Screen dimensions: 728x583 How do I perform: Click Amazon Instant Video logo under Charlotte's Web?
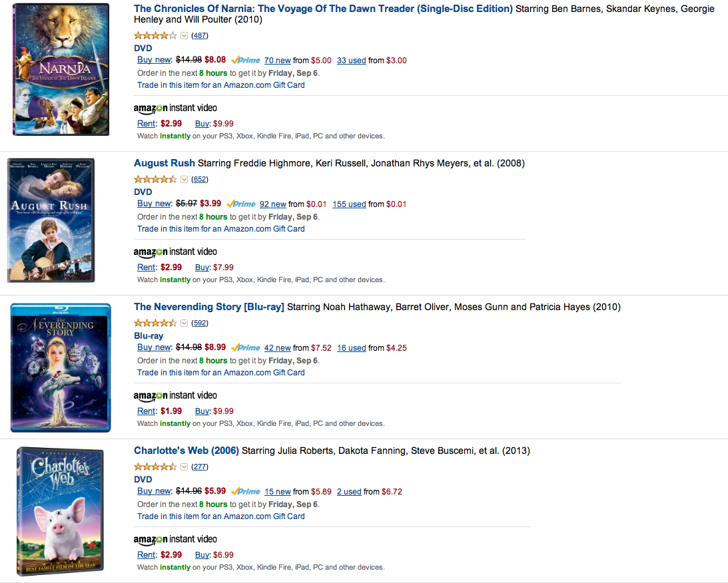(175, 540)
